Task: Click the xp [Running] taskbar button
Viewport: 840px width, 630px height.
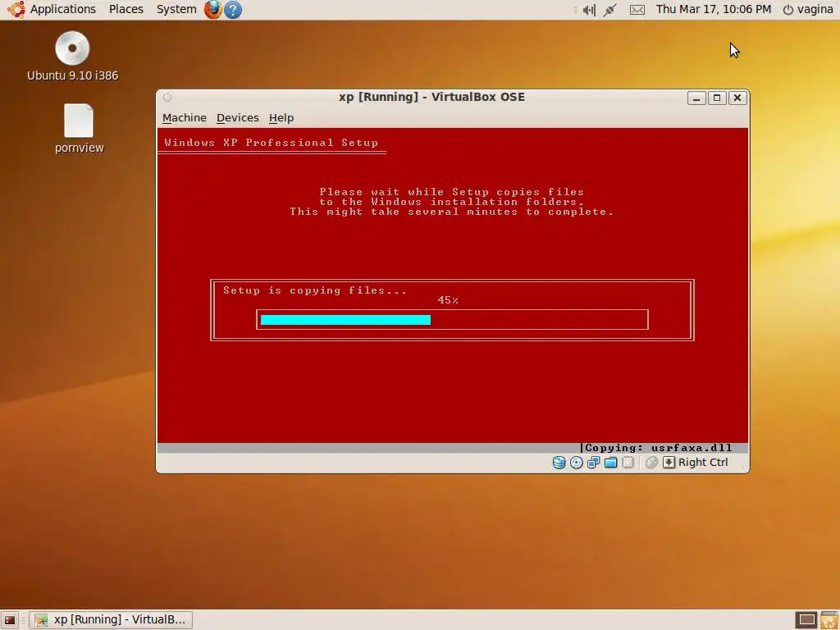Action: [x=111, y=620]
